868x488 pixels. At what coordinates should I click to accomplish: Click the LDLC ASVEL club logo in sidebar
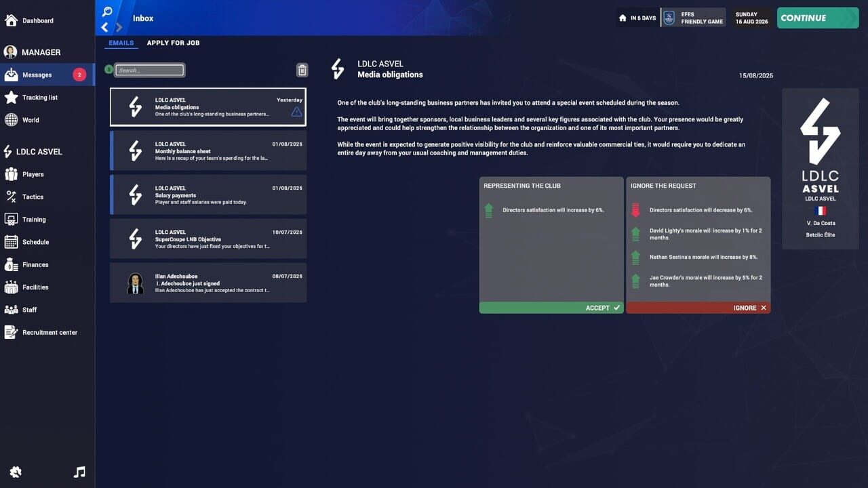click(8, 152)
